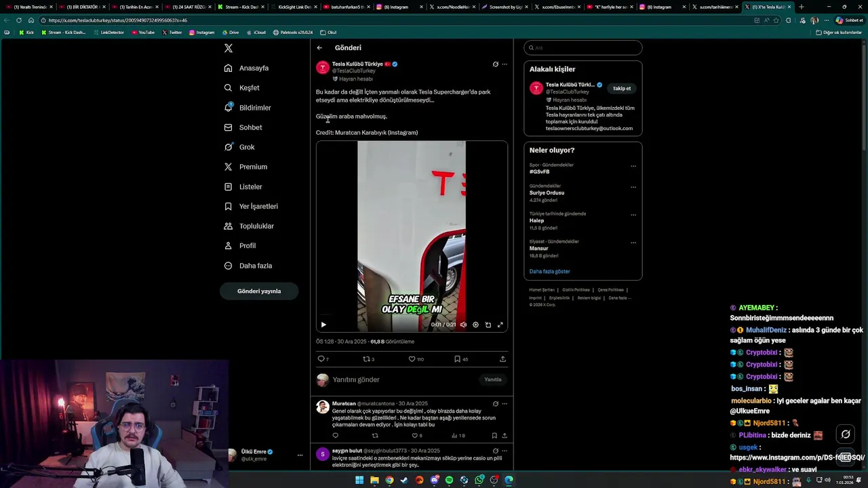Open Chrome from taskbar
Screen dimensions: 868x488
pos(389,481)
